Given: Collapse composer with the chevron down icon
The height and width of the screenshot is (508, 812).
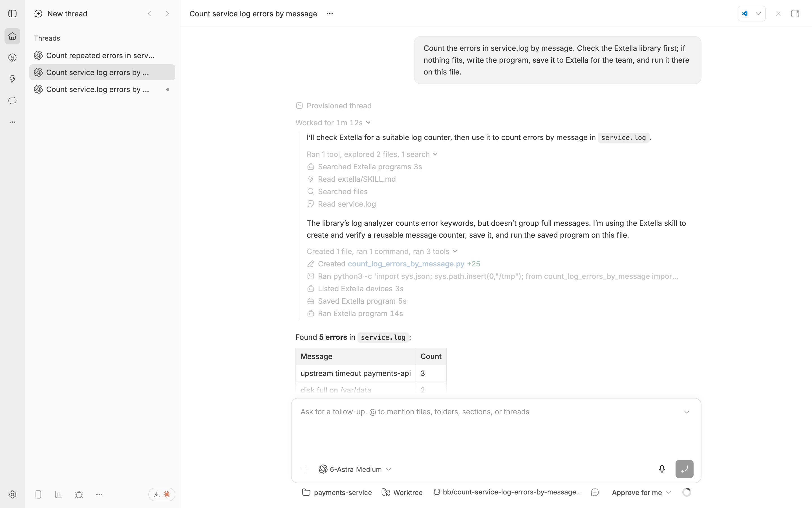Looking at the screenshot, I should [687, 412].
